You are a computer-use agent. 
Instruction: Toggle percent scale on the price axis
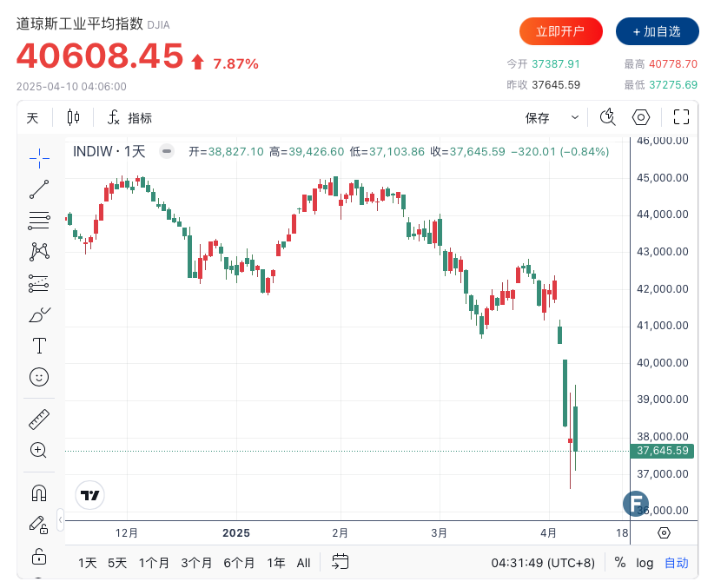(620, 562)
